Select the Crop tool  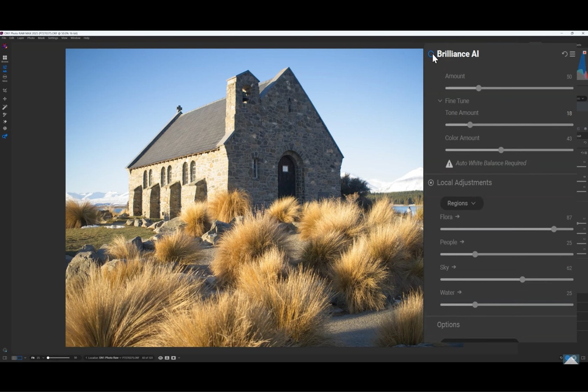pos(5,90)
